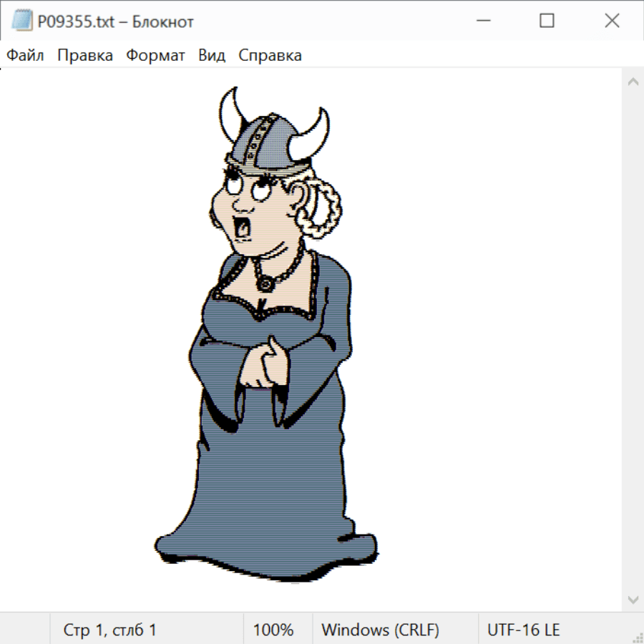The image size is (644, 644).
Task: Click the necklace pendant on the viking woman
Action: 267,284
